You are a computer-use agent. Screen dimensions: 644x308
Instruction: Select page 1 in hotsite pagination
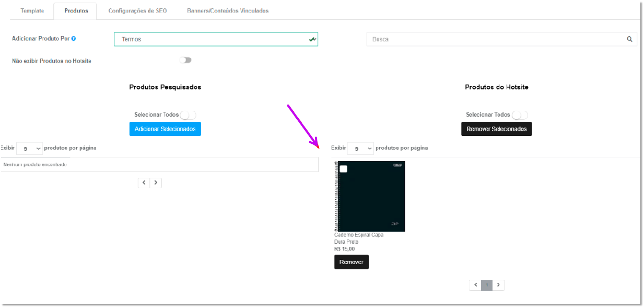coord(487,285)
